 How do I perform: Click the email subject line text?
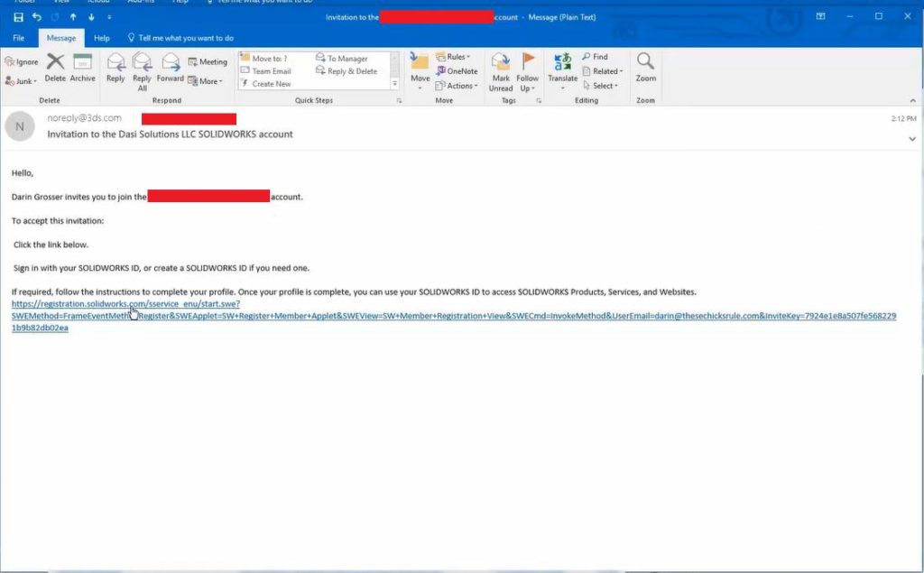(170, 134)
